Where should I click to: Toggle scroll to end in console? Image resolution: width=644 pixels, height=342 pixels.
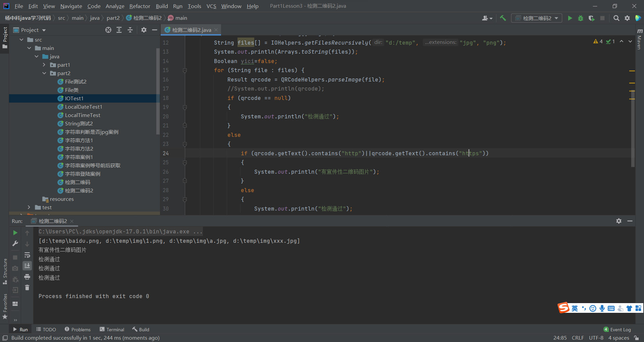tap(27, 266)
